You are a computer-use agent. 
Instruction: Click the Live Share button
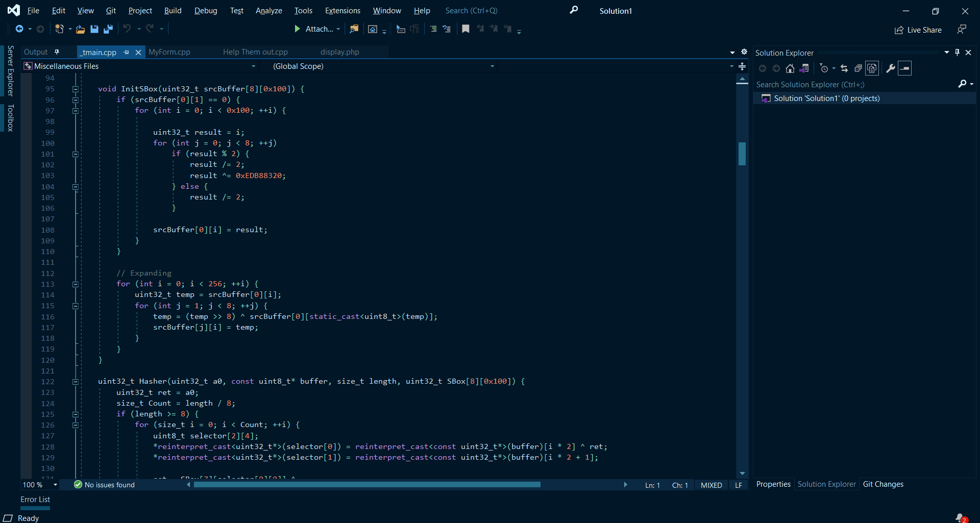tap(918, 30)
